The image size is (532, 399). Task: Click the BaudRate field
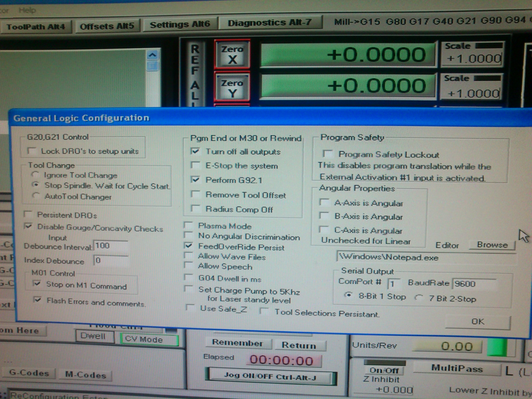coord(474,284)
